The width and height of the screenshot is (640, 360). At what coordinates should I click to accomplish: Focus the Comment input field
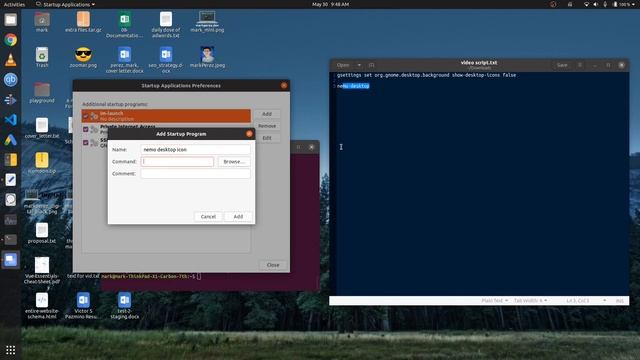click(195, 173)
